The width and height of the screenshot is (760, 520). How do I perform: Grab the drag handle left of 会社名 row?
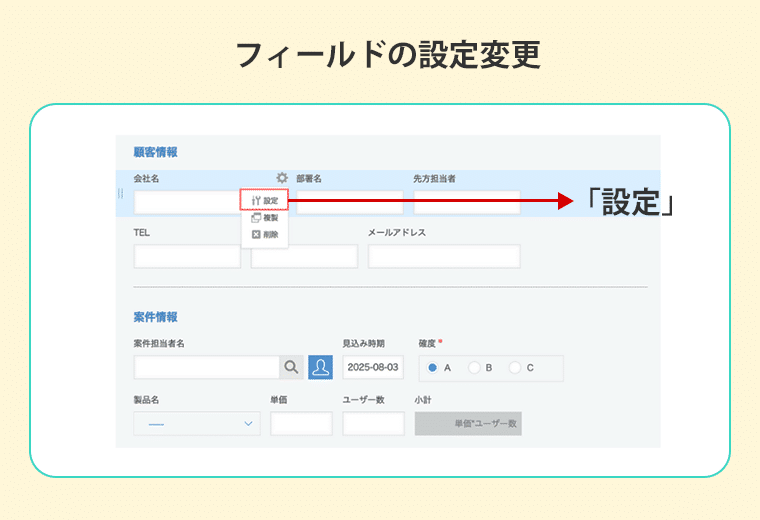click(x=120, y=193)
